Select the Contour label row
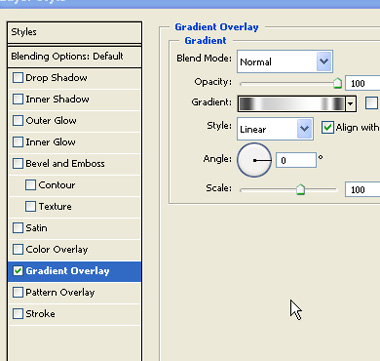 74,185
